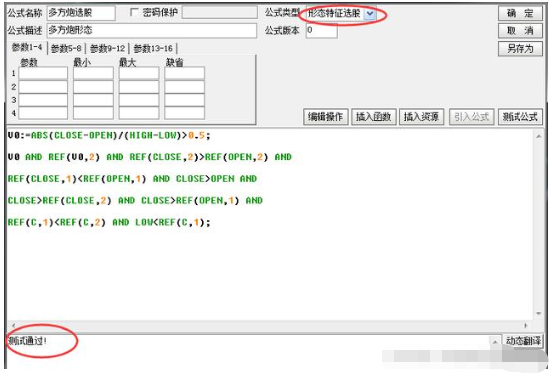The image size is (552, 376).
Task: Click the message pane scroll-up arrow
Action: tap(495, 341)
